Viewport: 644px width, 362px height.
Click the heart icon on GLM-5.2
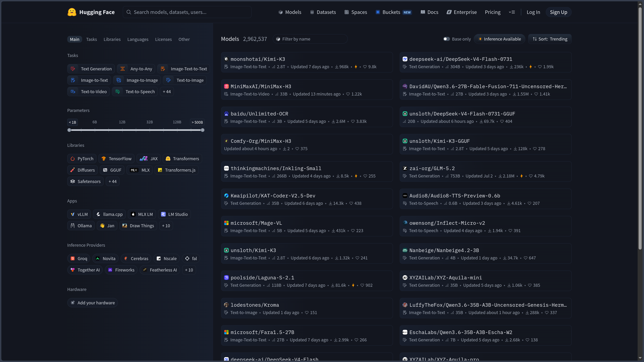click(x=531, y=176)
